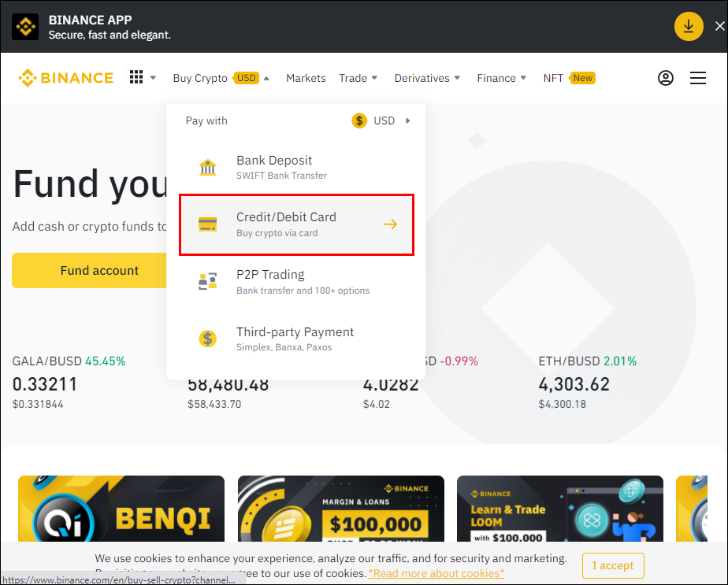
Task: Open the BENQI promo banner
Action: (x=121, y=509)
